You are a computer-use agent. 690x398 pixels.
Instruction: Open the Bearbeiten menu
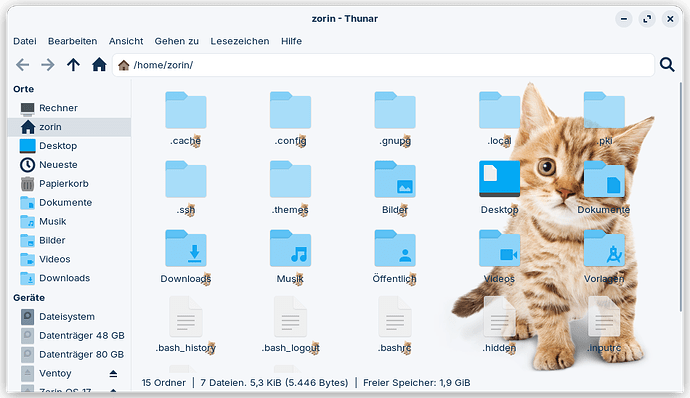73,41
